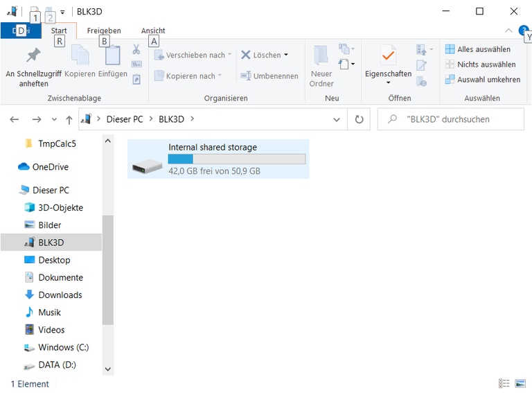This screenshot has height=393, width=532.
Task: Open Eigenschaften with the checkmark icon
Action: [x=388, y=55]
